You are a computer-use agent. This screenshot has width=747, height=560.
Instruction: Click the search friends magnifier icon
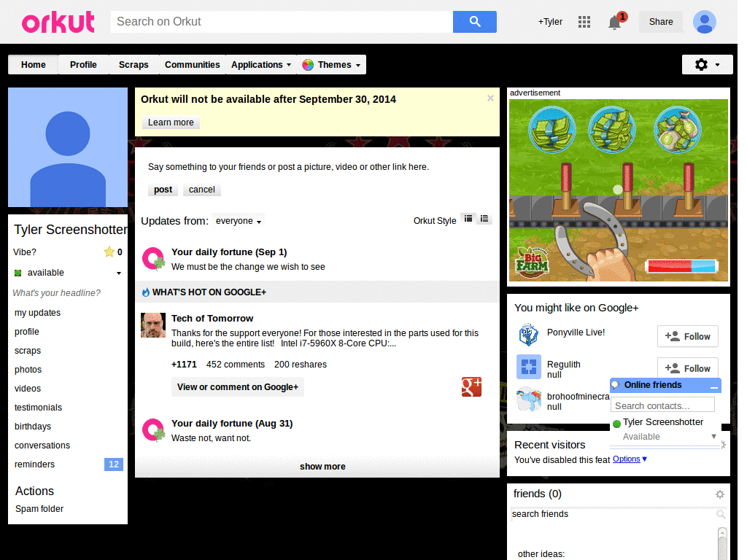pyautogui.click(x=721, y=514)
